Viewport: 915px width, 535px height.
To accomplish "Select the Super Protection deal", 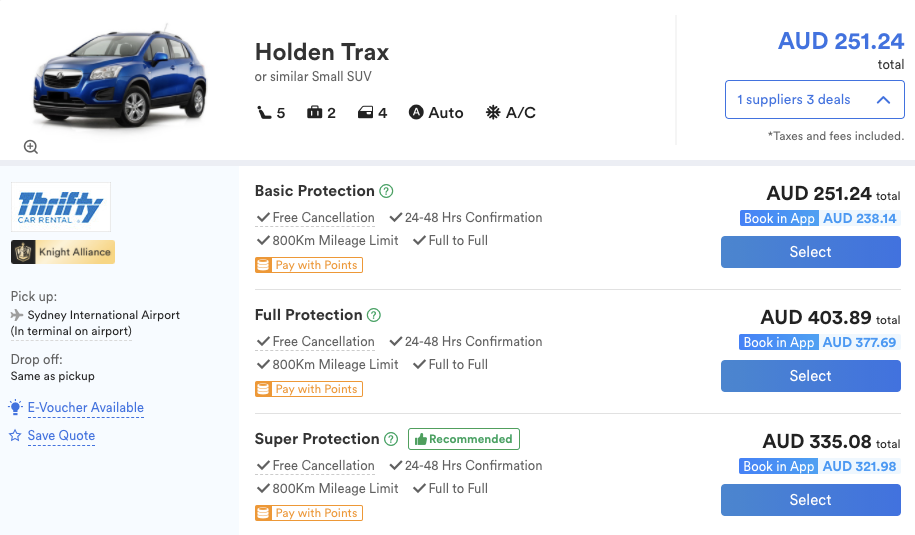I will 810,500.
